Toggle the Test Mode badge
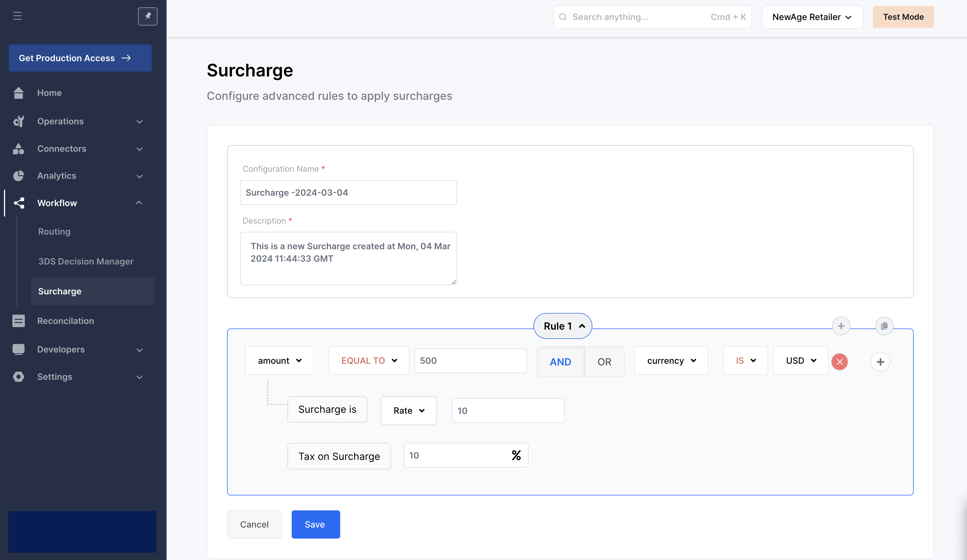Viewport: 967px width, 560px height. pyautogui.click(x=903, y=17)
